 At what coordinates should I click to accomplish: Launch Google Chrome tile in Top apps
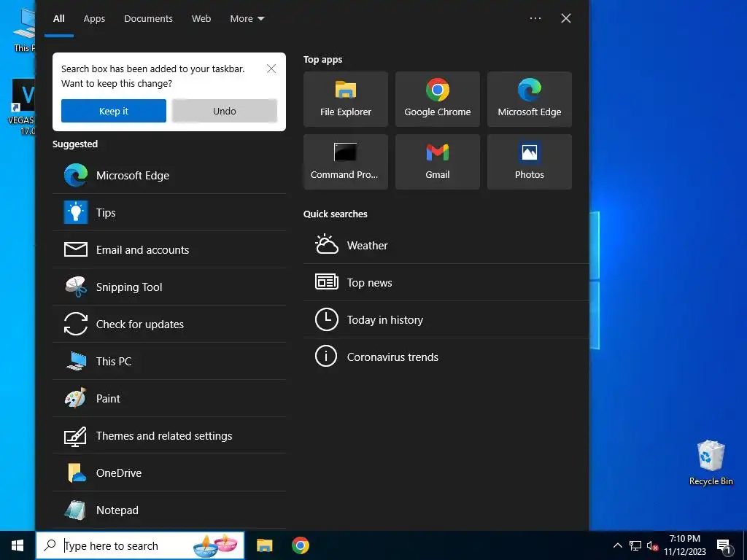pos(438,99)
